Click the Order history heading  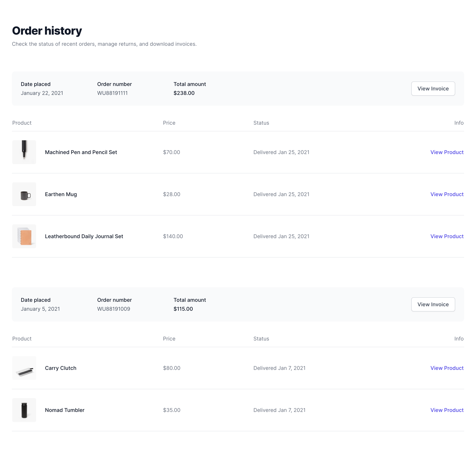tap(47, 31)
